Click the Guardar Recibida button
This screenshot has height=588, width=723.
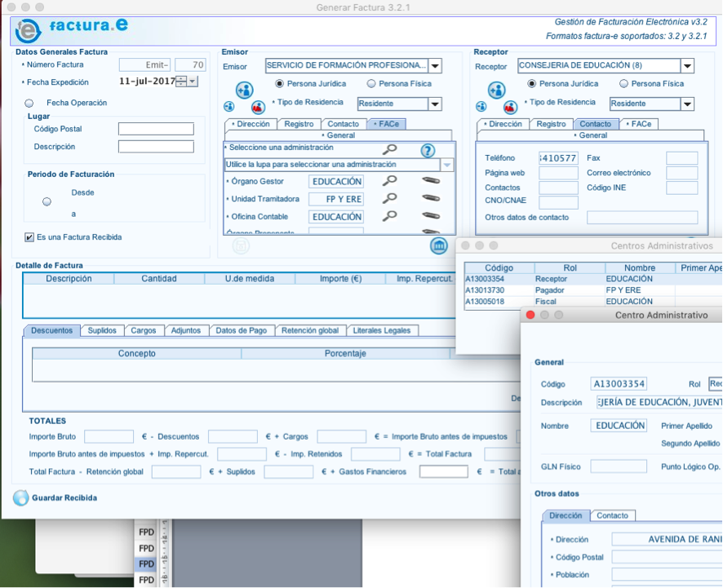(x=55, y=497)
